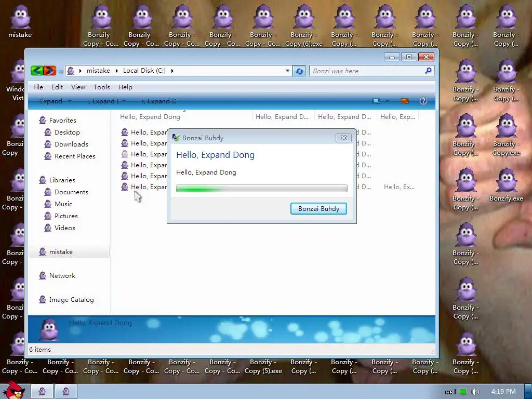Click the volume speaker tray icon
This screenshot has height=399, width=532.
point(475,392)
